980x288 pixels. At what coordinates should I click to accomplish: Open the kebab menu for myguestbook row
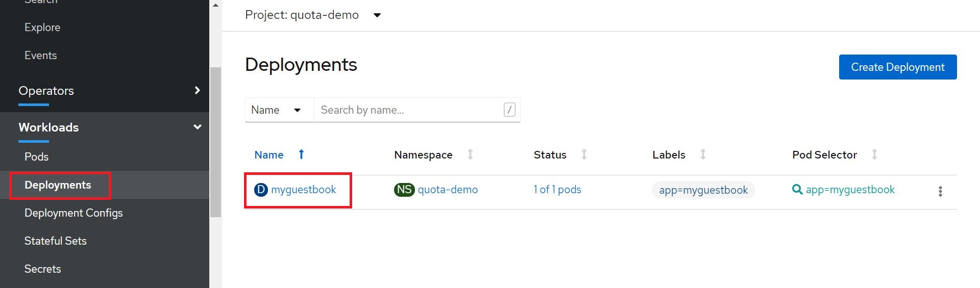(x=940, y=191)
